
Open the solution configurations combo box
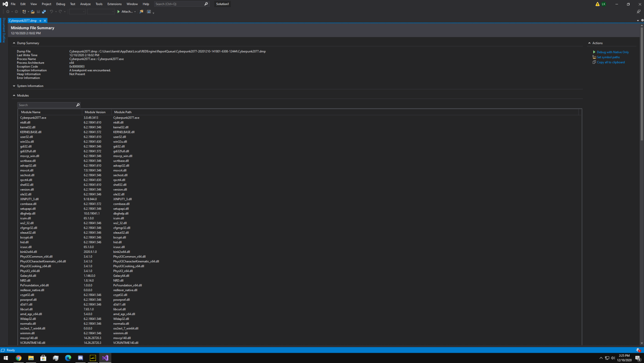coord(77,12)
